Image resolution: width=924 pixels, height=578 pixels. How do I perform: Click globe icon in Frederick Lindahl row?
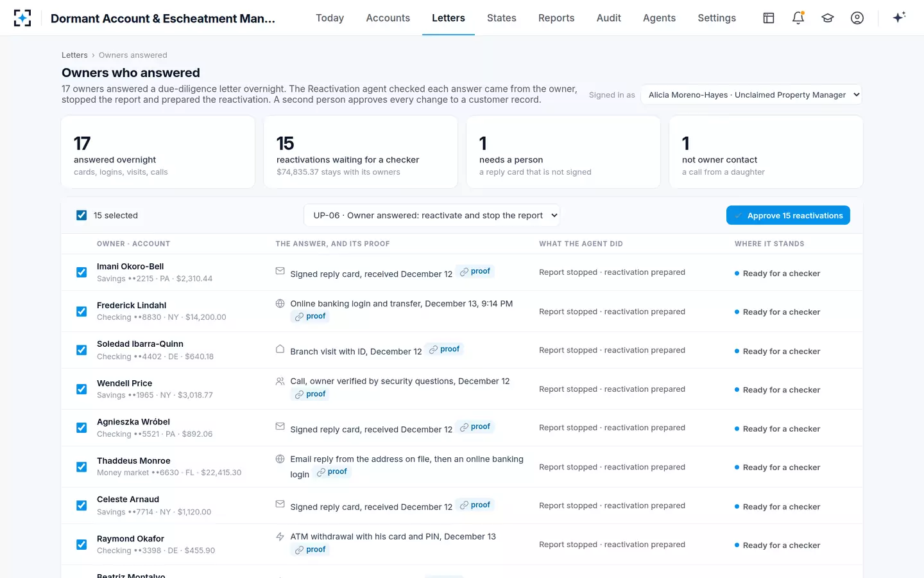click(280, 303)
